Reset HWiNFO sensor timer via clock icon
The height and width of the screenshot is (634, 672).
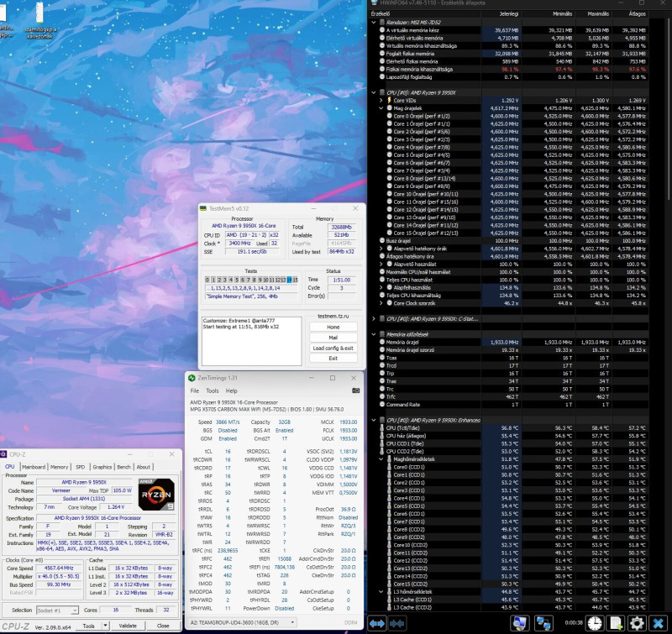point(595,623)
